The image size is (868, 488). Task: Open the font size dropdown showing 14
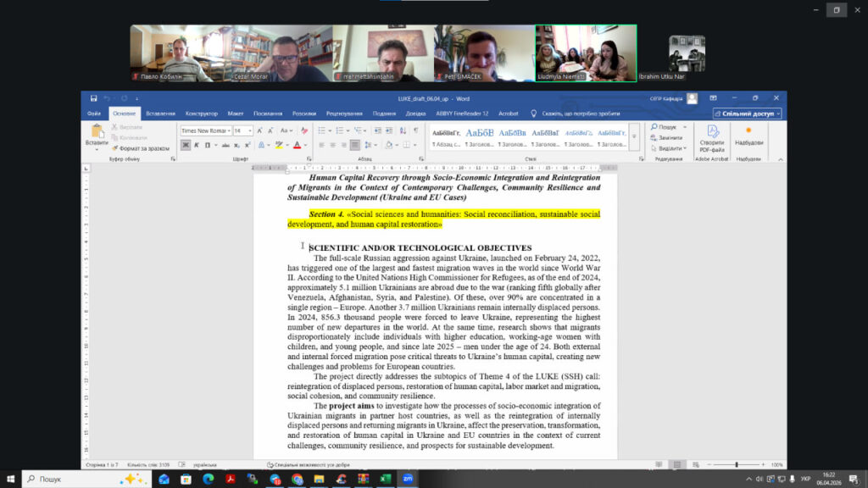[242, 130]
